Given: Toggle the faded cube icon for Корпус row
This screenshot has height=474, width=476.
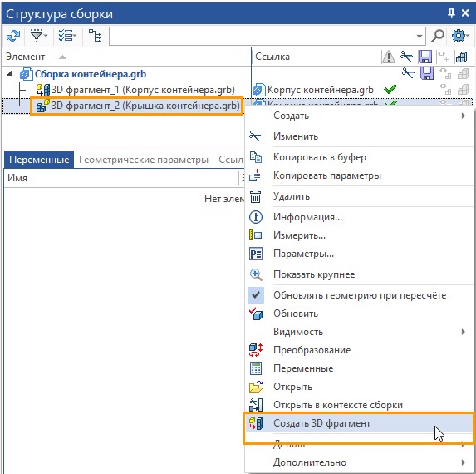Looking at the screenshot, I should coord(464,89).
